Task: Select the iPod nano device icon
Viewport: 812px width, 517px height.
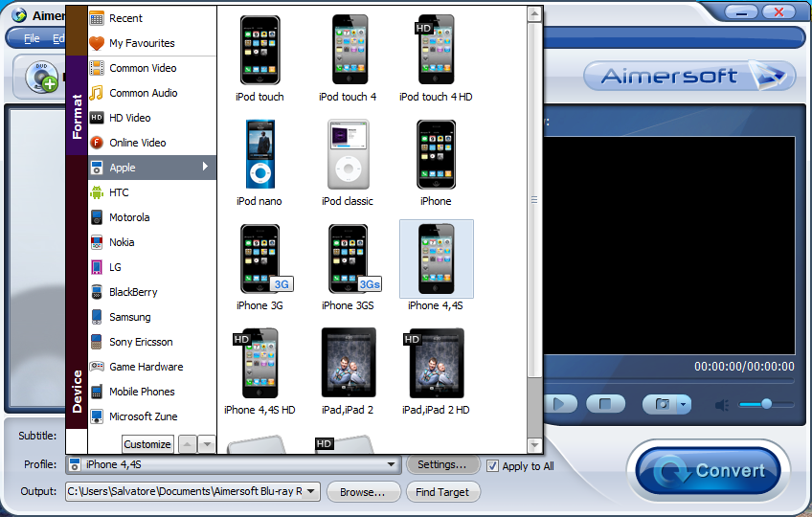Action: pyautogui.click(x=259, y=154)
